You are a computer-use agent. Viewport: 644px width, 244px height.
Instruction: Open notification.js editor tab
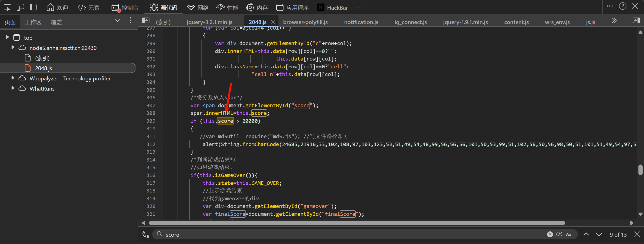tap(361, 22)
